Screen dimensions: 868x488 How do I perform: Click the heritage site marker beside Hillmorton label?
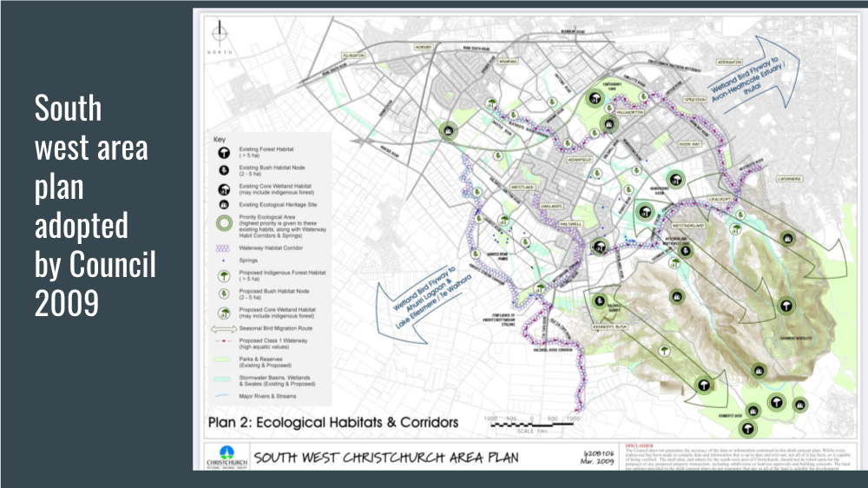[609, 124]
